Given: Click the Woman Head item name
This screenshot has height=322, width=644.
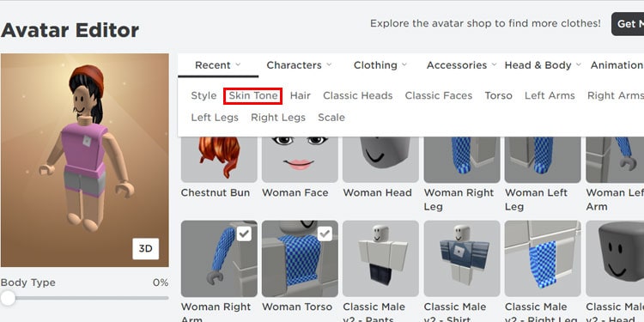Looking at the screenshot, I should [377, 192].
